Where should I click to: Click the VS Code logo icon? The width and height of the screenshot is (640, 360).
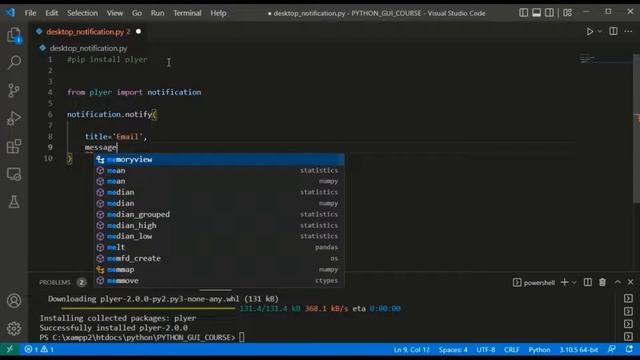click(10, 13)
